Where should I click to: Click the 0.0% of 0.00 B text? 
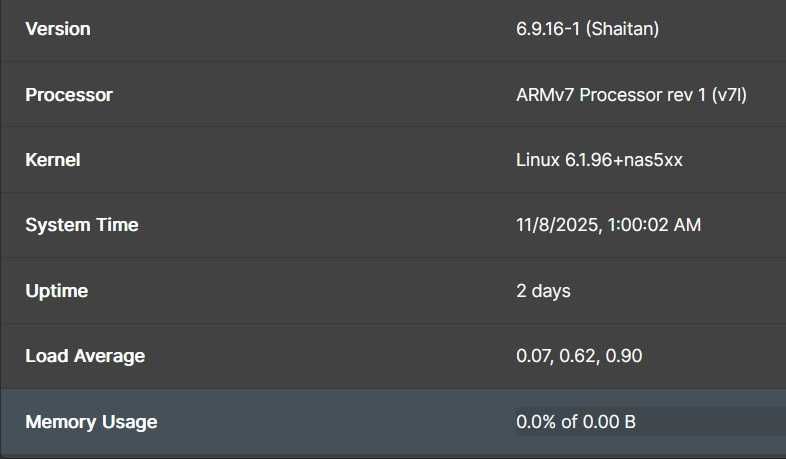click(x=576, y=422)
